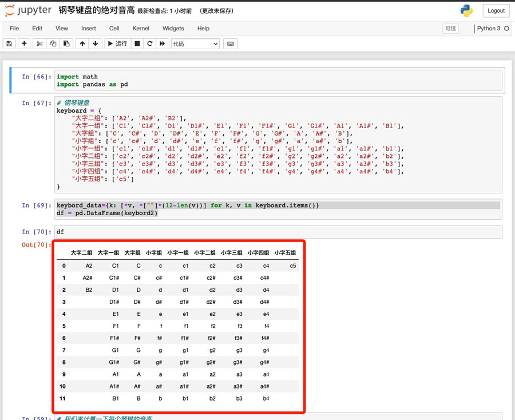Open the command palette keyboard icon

tap(230, 43)
